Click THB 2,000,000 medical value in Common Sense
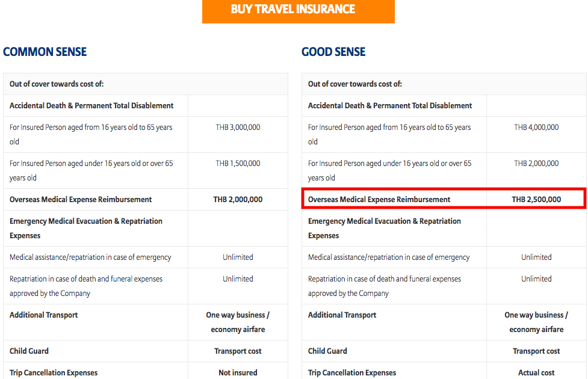The height and width of the screenshot is (379, 588). [x=238, y=200]
